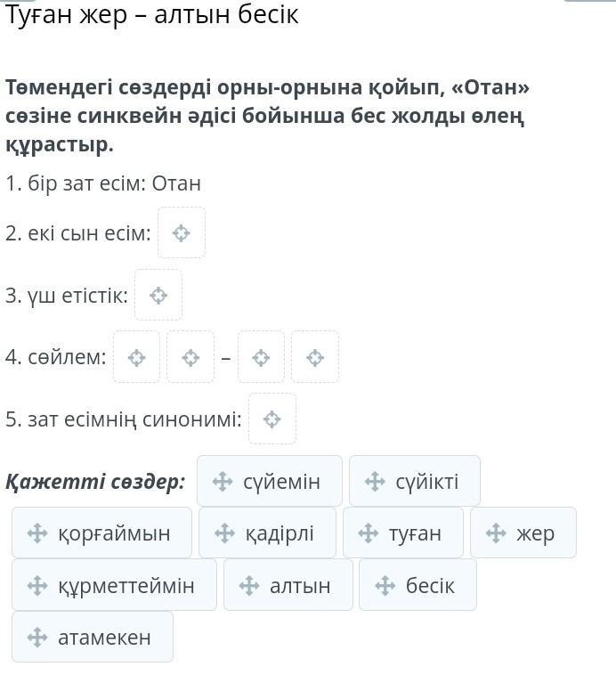Click the move icon on 'алтын' chip
Image resolution: width=616 pixels, height=675 pixels.
tap(250, 585)
